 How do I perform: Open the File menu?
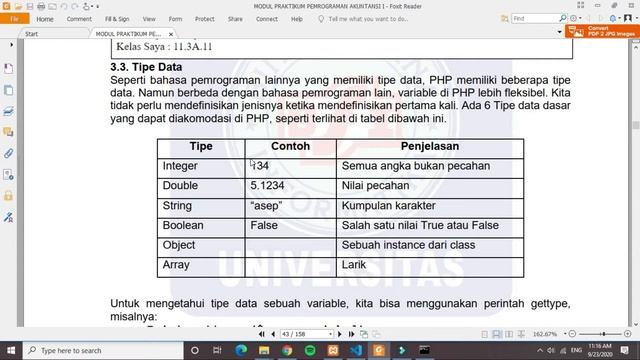(x=15, y=19)
